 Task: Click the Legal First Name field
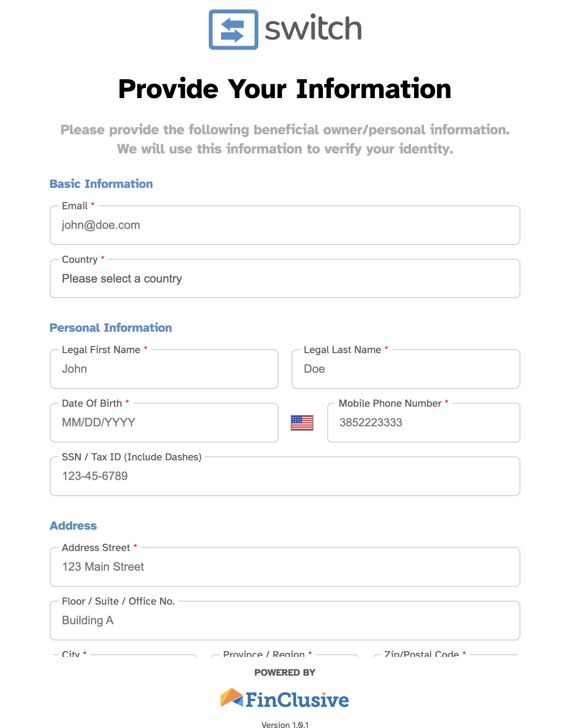(x=164, y=369)
